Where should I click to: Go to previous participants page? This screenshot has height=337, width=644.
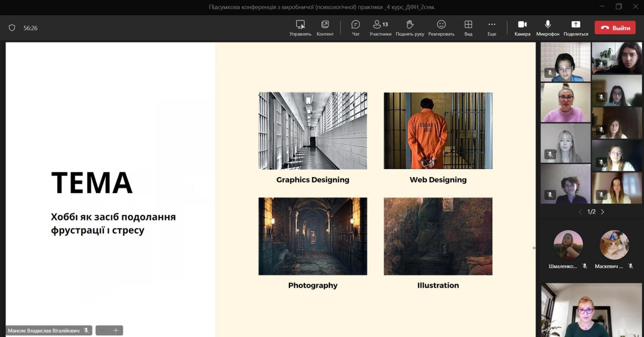580,212
